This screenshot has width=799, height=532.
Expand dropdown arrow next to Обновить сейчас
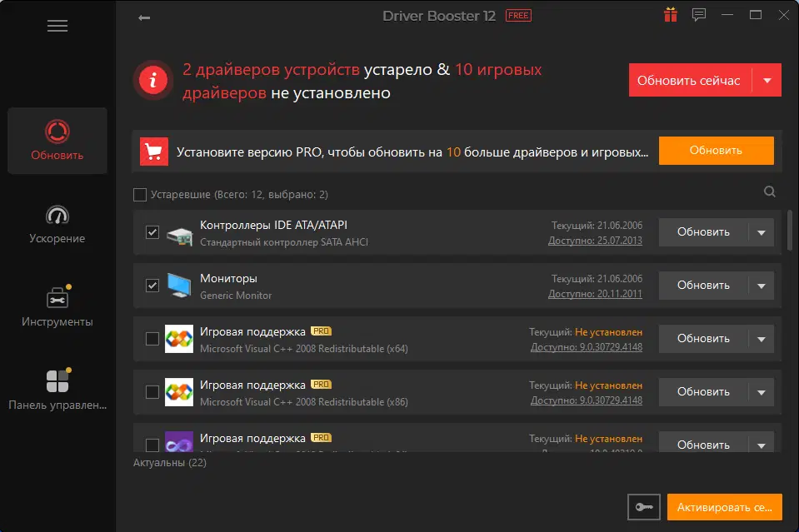(767, 81)
